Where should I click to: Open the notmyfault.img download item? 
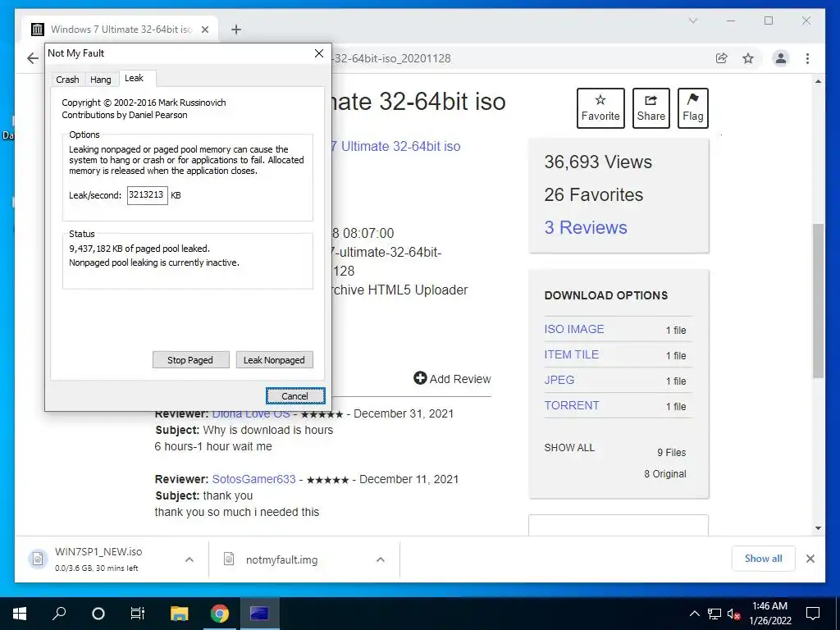(281, 559)
